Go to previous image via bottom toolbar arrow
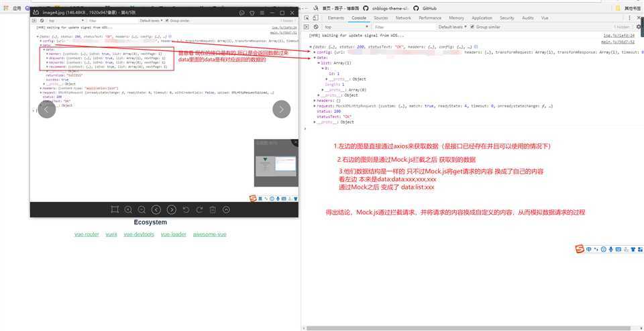Image resolution: width=644 pixels, height=331 pixels. tap(156, 209)
